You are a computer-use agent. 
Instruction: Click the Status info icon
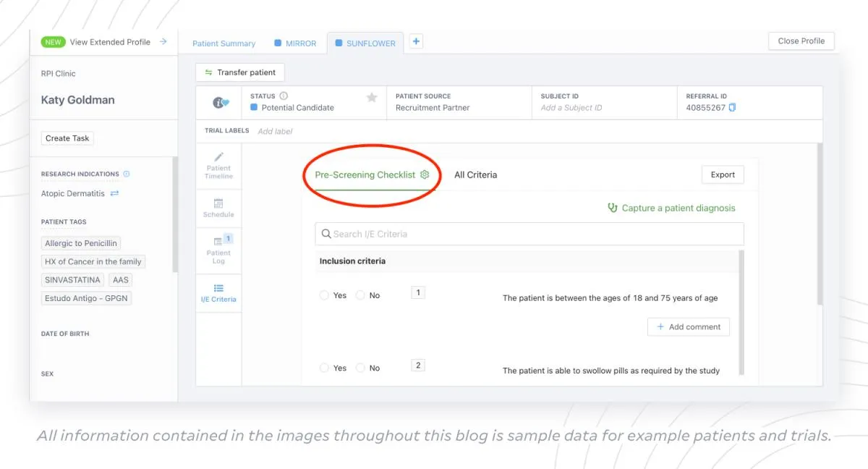284,96
